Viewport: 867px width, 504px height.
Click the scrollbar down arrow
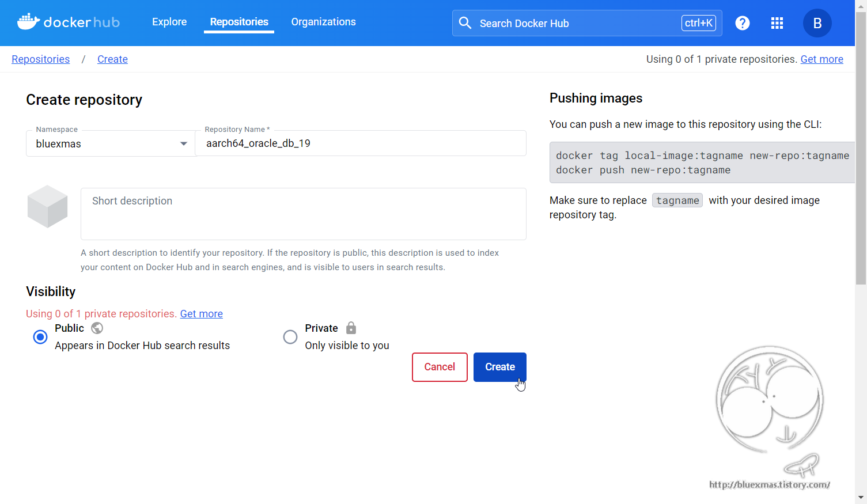click(861, 498)
